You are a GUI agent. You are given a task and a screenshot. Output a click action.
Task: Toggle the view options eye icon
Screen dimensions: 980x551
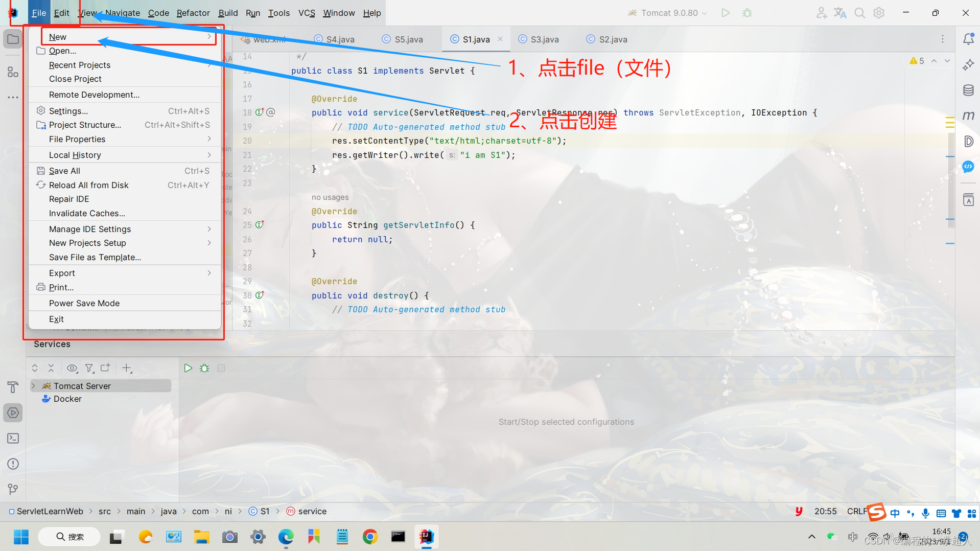click(72, 368)
